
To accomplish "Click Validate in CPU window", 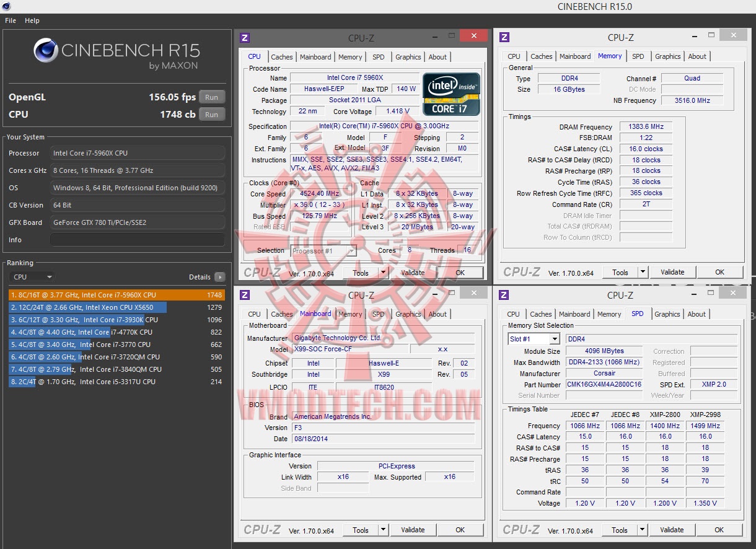I will tap(413, 273).
